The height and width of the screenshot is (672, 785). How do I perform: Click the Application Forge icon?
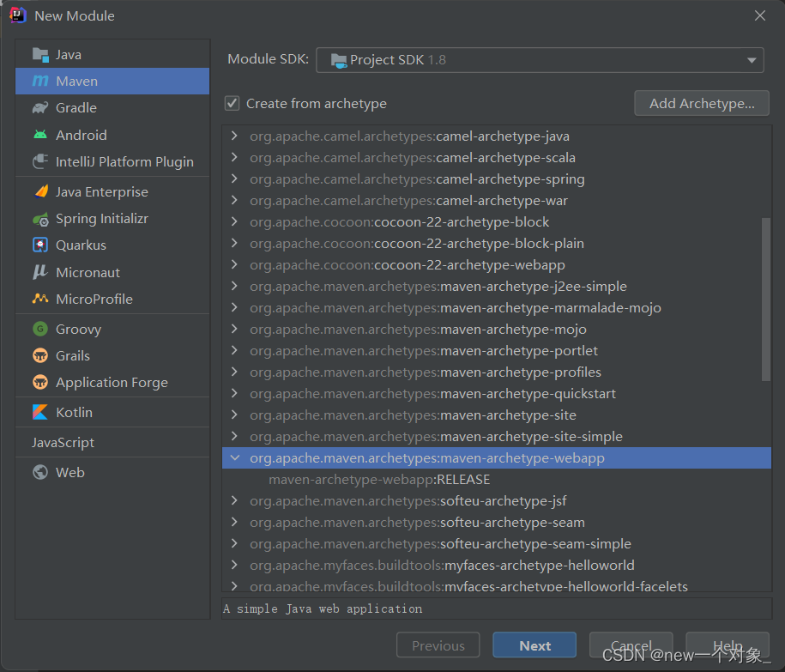point(40,382)
